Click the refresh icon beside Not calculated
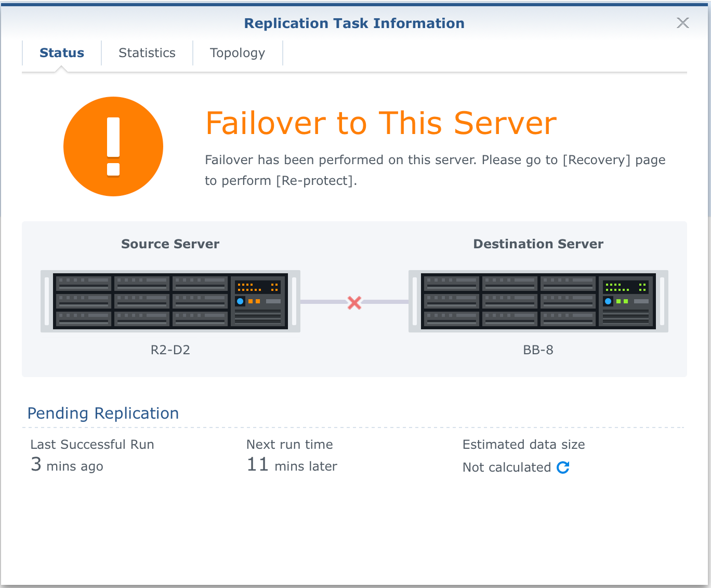This screenshot has width=711, height=588. (563, 467)
